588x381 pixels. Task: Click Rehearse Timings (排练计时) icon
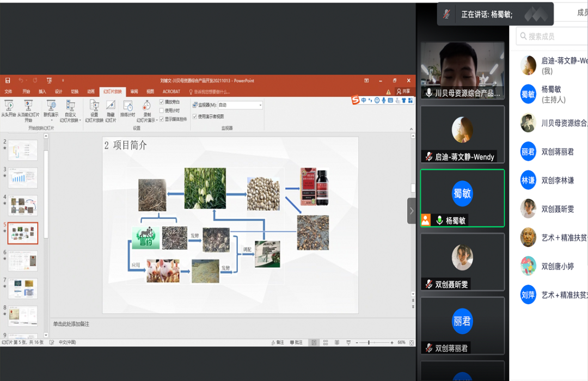(127, 109)
